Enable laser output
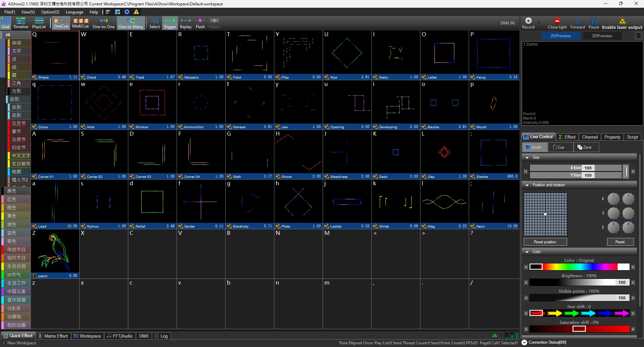The width and height of the screenshot is (644, 347). click(622, 23)
